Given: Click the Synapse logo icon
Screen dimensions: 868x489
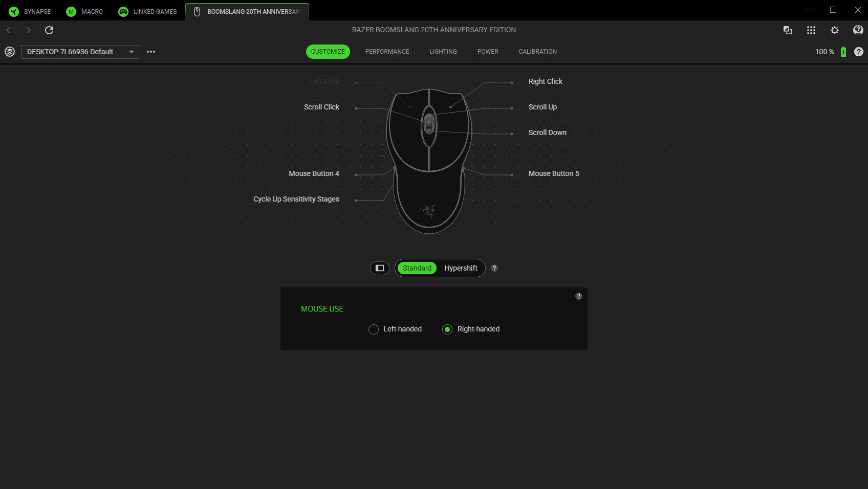Looking at the screenshot, I should pos(14,11).
